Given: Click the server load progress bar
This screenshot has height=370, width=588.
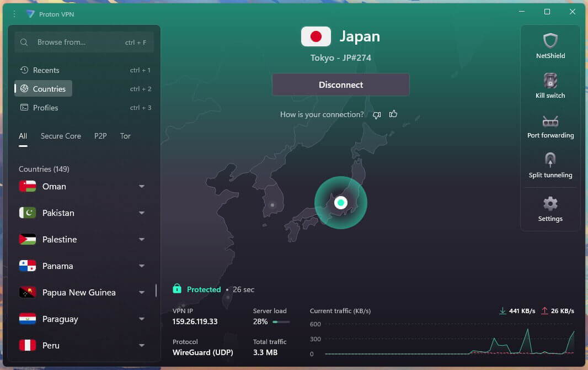Looking at the screenshot, I should point(281,321).
